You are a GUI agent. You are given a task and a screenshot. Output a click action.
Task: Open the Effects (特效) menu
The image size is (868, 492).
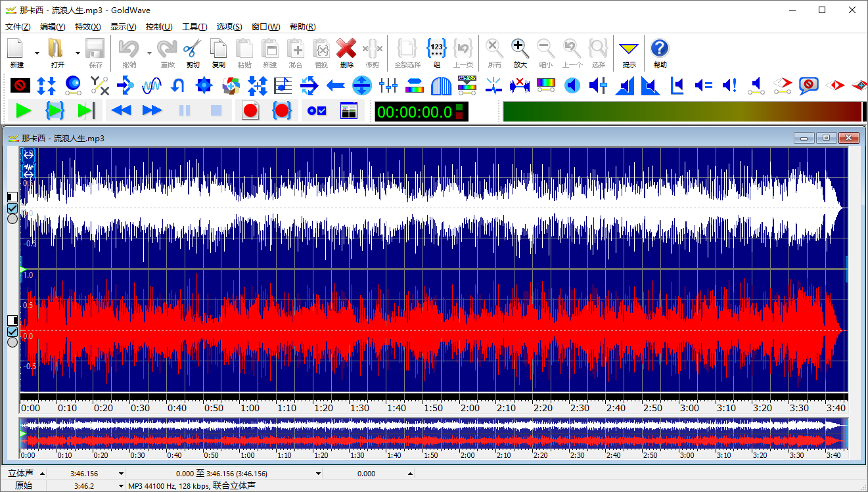click(87, 27)
